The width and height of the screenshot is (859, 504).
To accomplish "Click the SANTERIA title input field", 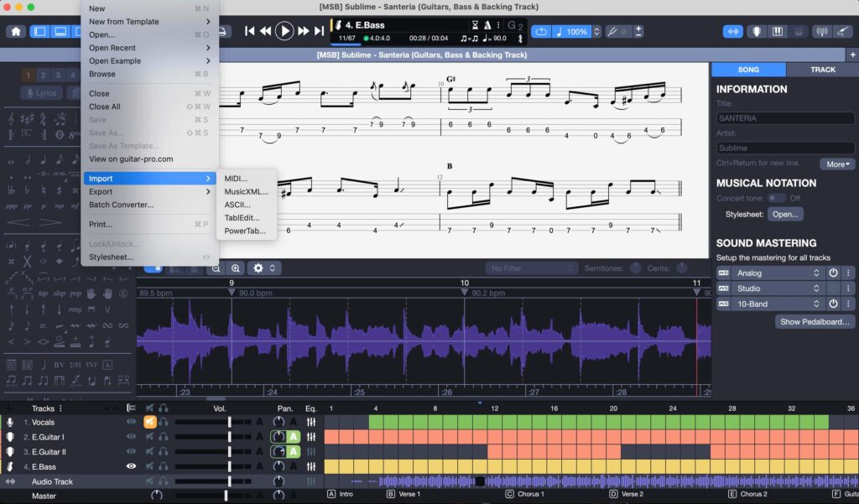I will point(784,117).
